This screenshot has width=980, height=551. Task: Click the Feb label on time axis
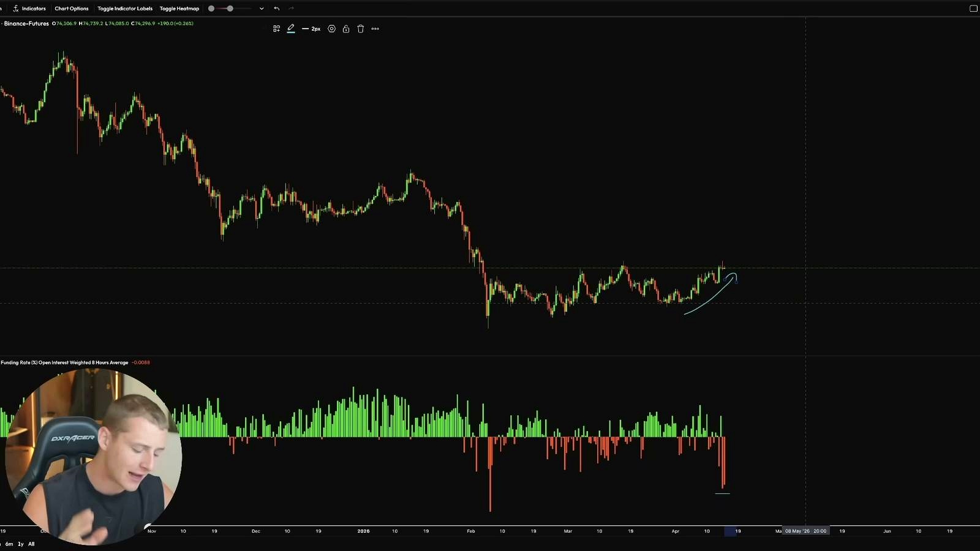(471, 531)
